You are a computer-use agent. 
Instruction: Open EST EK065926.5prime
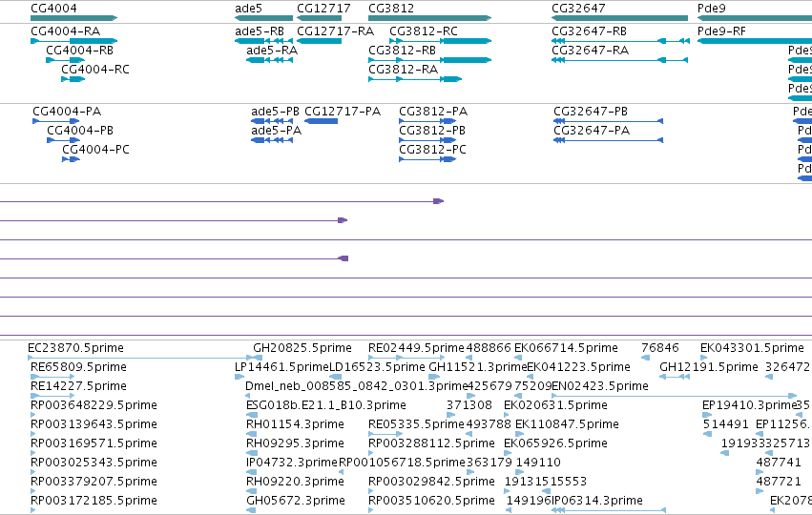click(x=555, y=443)
